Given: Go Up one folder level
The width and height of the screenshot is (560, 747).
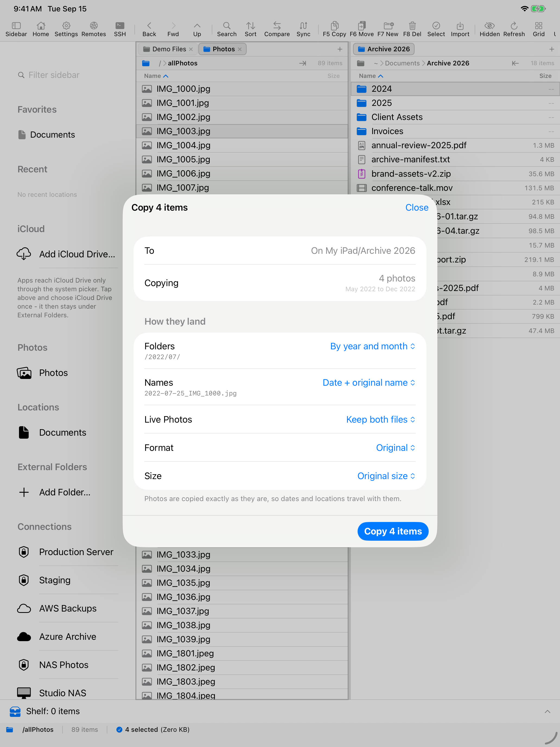Looking at the screenshot, I should (x=197, y=29).
